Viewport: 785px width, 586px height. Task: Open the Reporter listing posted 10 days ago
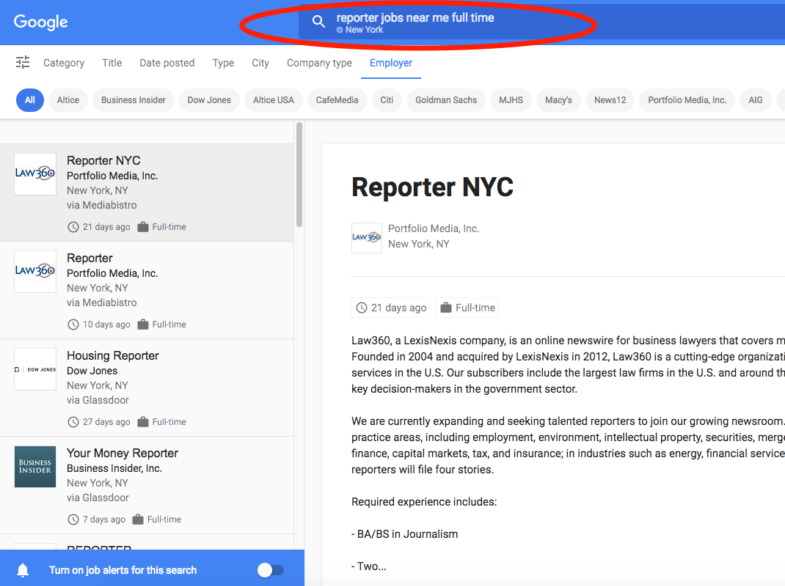point(147,290)
